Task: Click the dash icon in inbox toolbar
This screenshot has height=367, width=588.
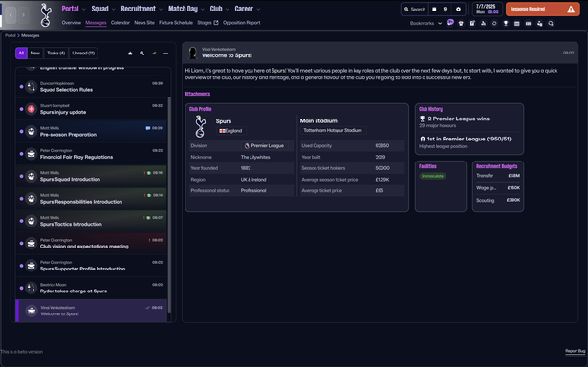Action: pyautogui.click(x=165, y=54)
